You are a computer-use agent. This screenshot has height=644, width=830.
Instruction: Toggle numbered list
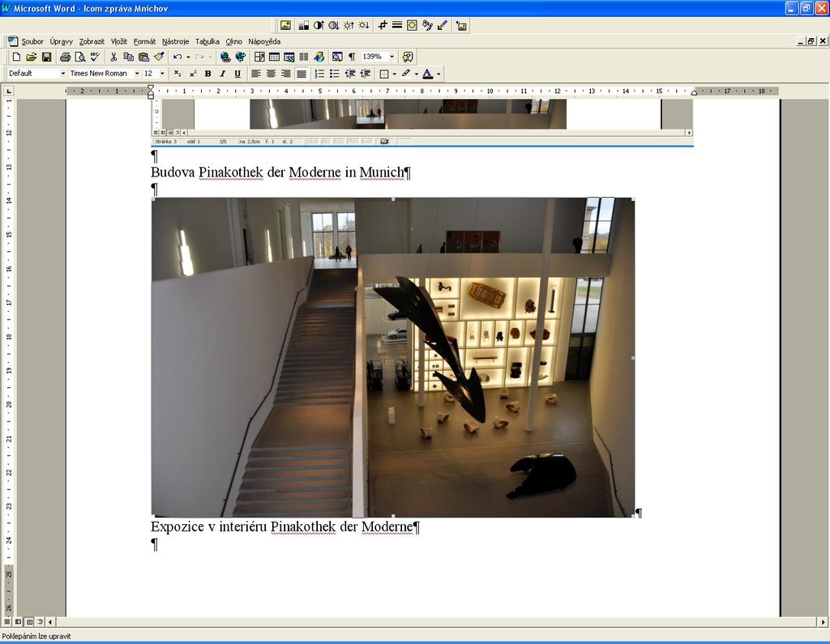[x=319, y=74]
